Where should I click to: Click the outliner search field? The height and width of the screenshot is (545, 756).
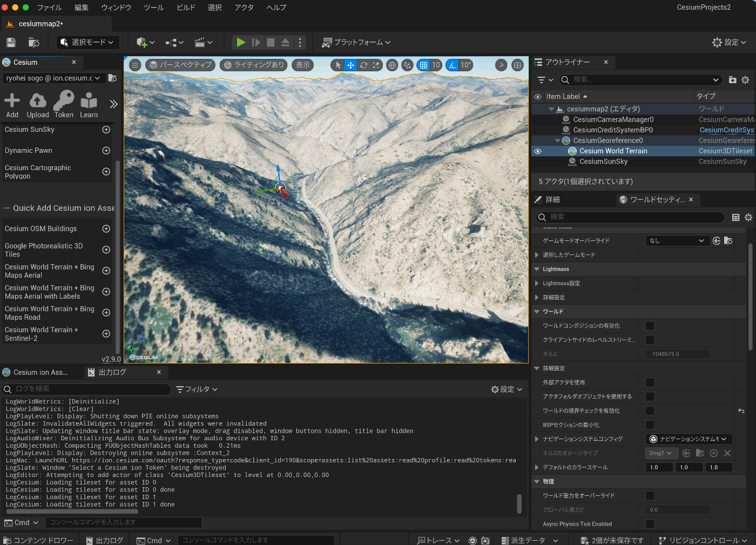640,80
